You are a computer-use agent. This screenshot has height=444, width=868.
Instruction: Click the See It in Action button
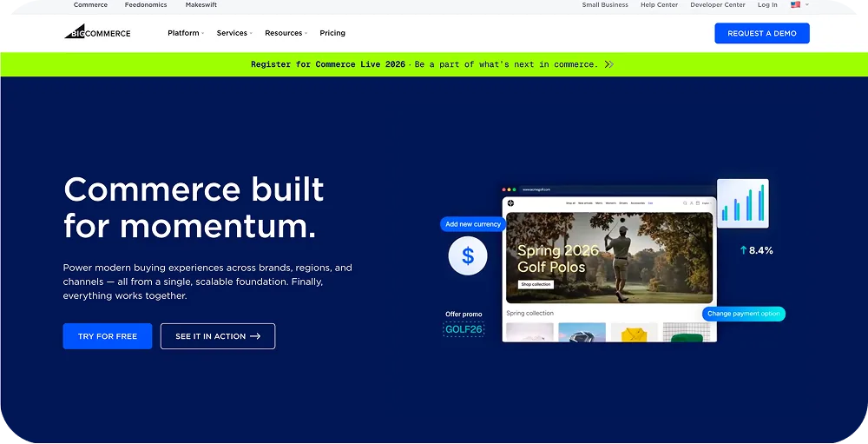coord(218,336)
